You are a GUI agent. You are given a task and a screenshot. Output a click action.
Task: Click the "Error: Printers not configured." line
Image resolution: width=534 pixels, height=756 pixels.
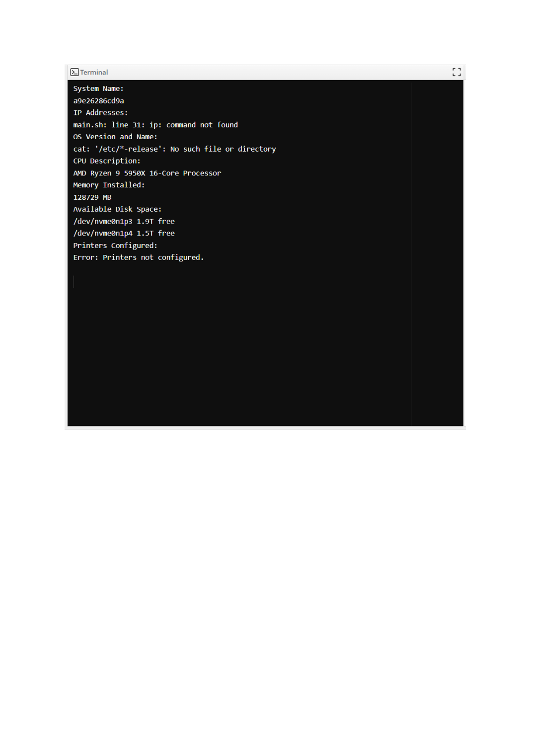(x=138, y=257)
